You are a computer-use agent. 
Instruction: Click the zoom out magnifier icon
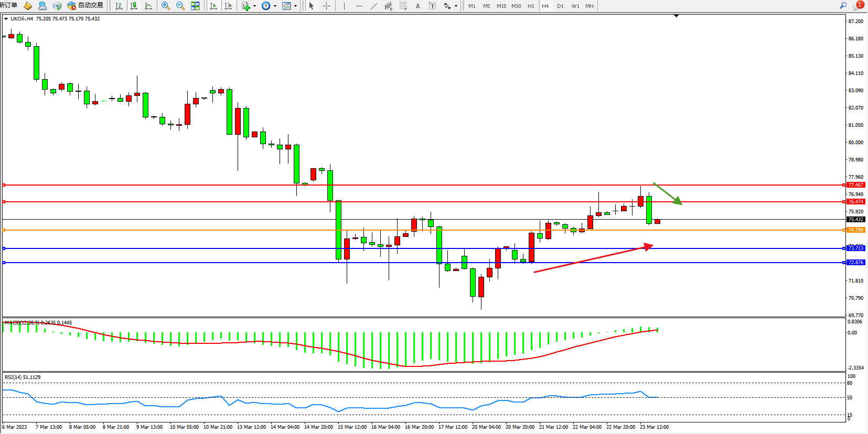click(180, 6)
